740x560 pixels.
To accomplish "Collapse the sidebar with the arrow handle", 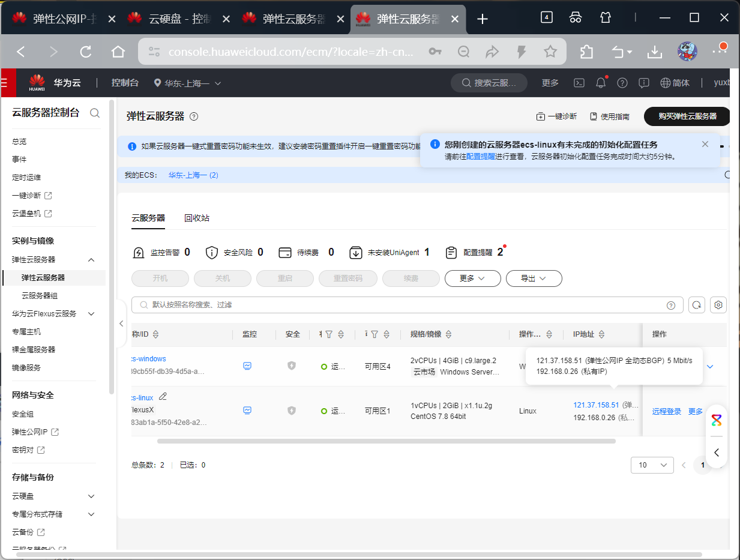I will (121, 324).
